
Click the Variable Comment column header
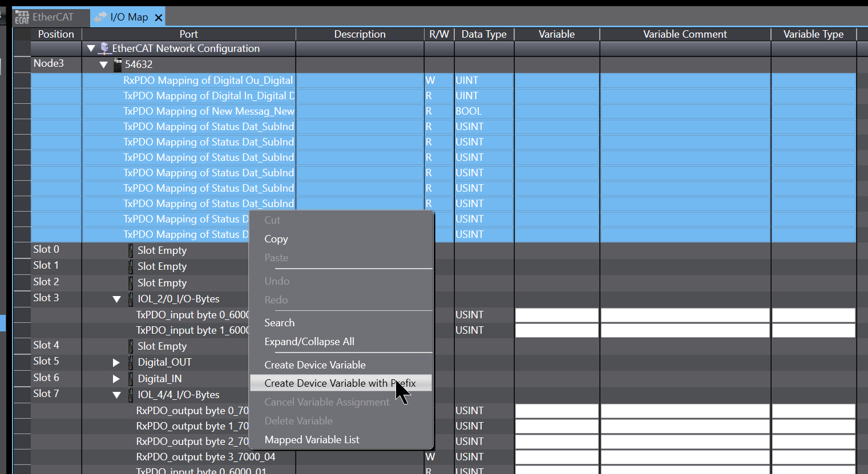click(x=685, y=34)
